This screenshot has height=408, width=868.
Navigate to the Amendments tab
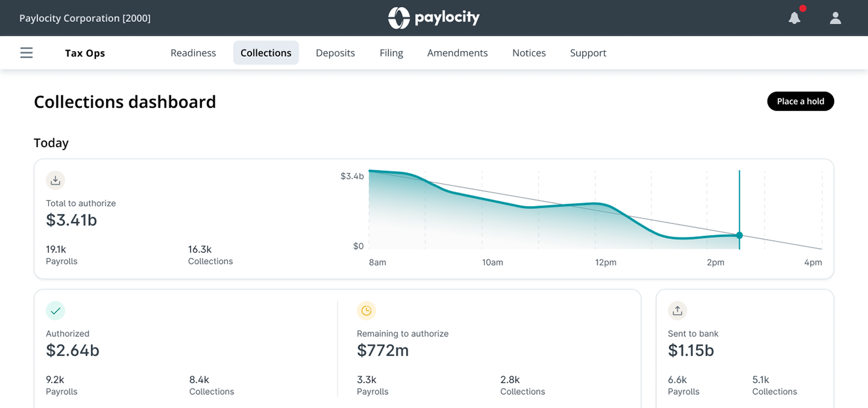coord(457,53)
